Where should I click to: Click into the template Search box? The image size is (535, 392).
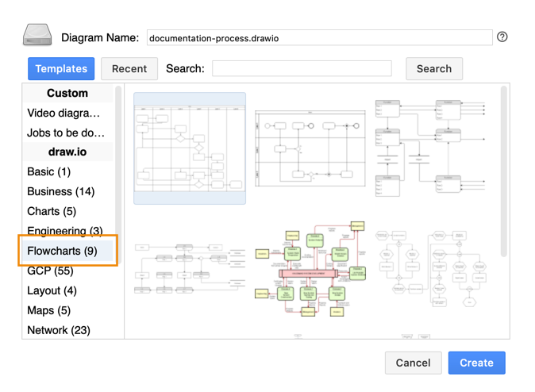click(302, 68)
